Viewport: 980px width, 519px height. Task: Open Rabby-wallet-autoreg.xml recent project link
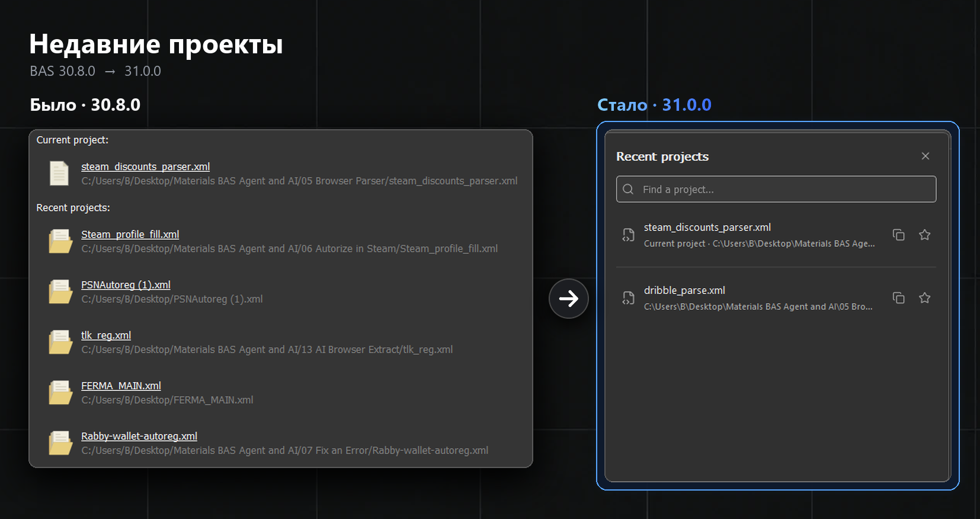(x=139, y=436)
